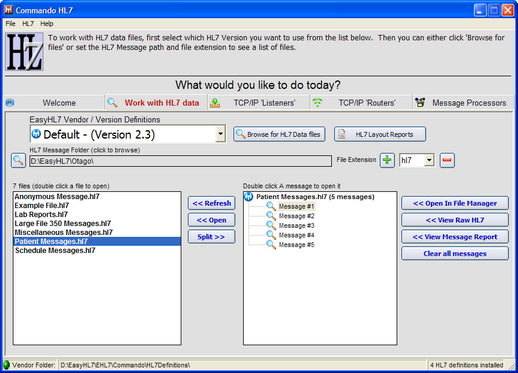Open HL7 Layout Reports

[x=380, y=134]
